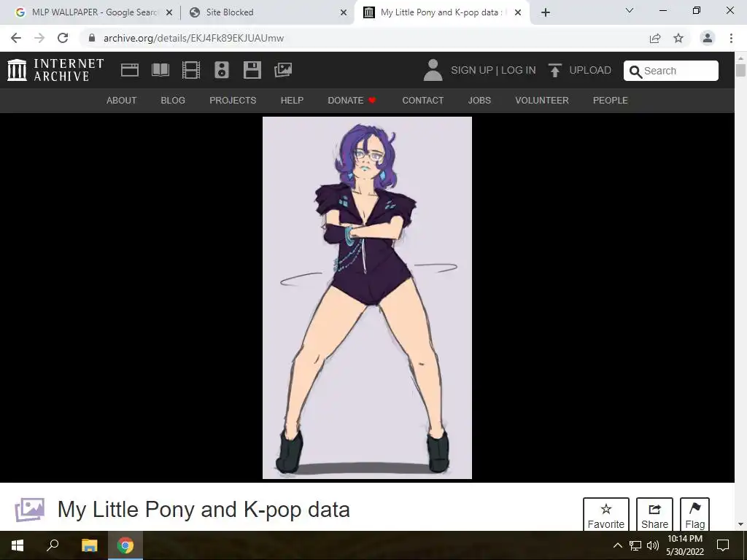The height and width of the screenshot is (560, 747).
Task: Open a new browser tab
Action: click(546, 13)
